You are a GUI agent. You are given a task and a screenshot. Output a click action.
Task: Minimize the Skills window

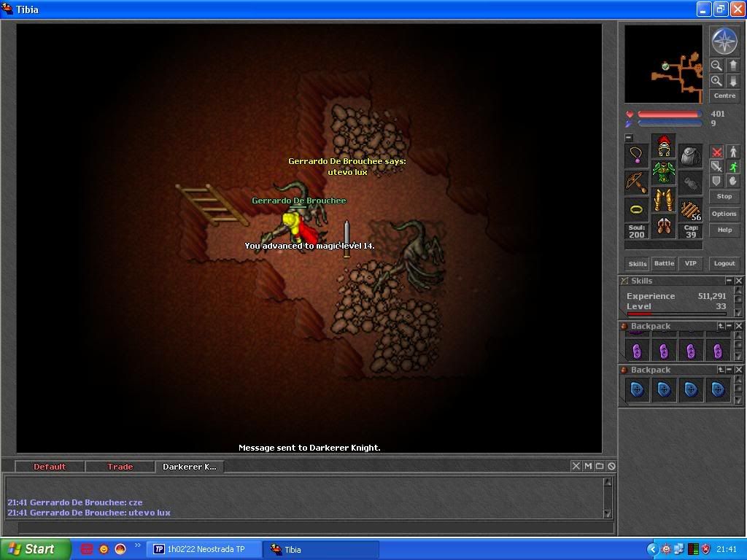pos(729,281)
